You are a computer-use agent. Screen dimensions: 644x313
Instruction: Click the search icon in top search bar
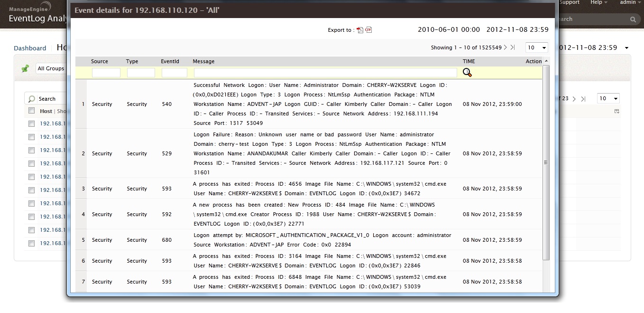(633, 19)
